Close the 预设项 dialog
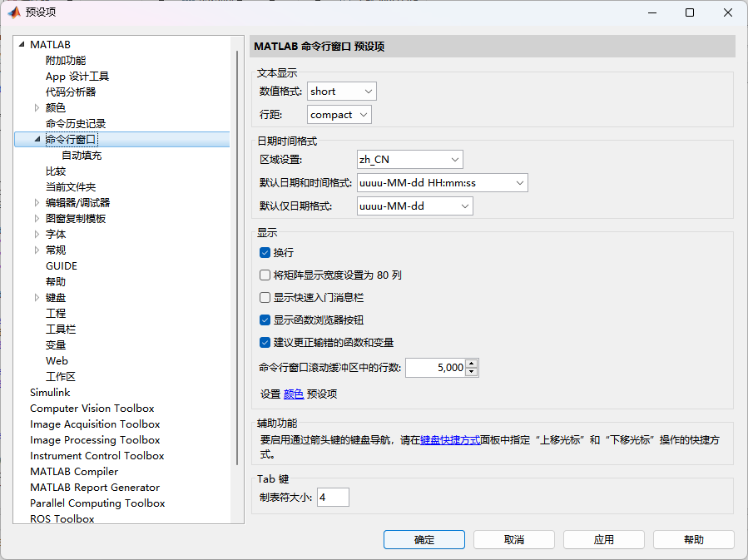The image size is (748, 560). [x=728, y=12]
